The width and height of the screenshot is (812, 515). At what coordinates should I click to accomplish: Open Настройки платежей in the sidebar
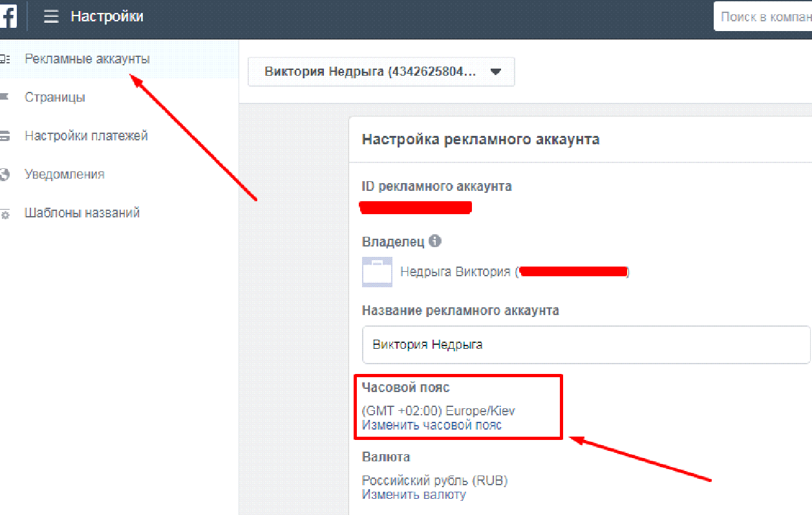click(86, 136)
